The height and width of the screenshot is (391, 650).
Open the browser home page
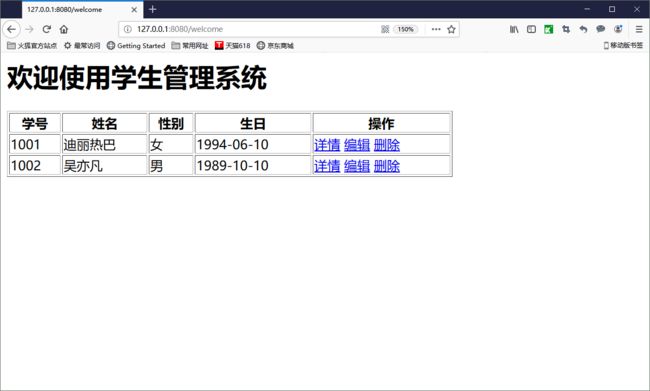pos(63,29)
